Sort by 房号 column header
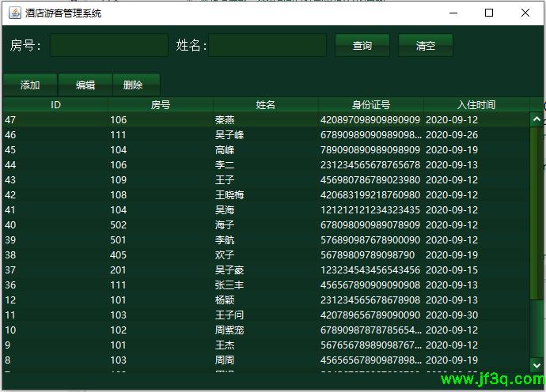The width and height of the screenshot is (546, 392). click(x=161, y=104)
